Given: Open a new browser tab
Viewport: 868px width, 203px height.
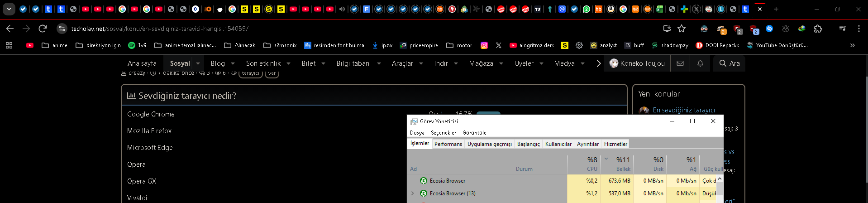Looking at the screenshot, I should pos(776,9).
